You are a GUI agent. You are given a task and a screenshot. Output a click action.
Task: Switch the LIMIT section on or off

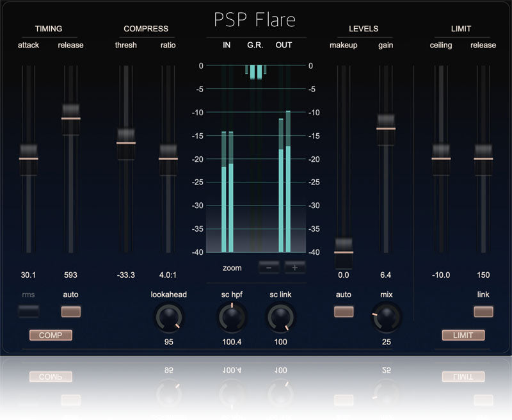point(463,335)
